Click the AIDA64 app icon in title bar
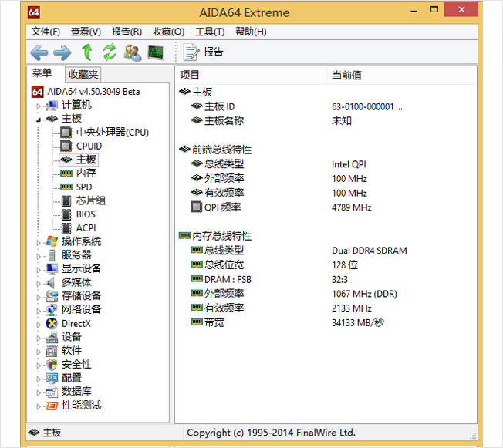This screenshot has height=448, width=503. [x=34, y=12]
